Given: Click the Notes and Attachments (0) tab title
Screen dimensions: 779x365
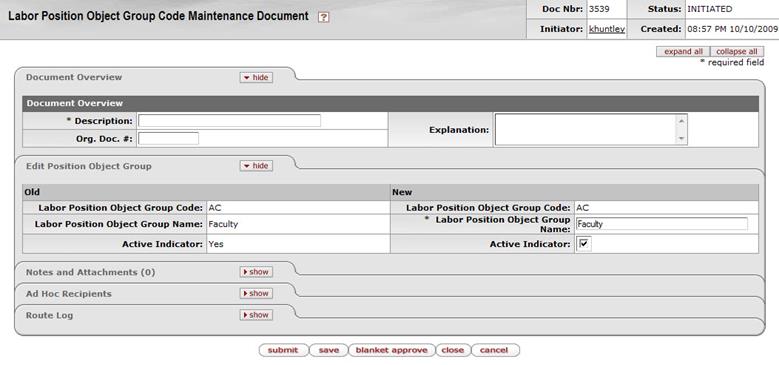Looking at the screenshot, I should click(90, 272).
